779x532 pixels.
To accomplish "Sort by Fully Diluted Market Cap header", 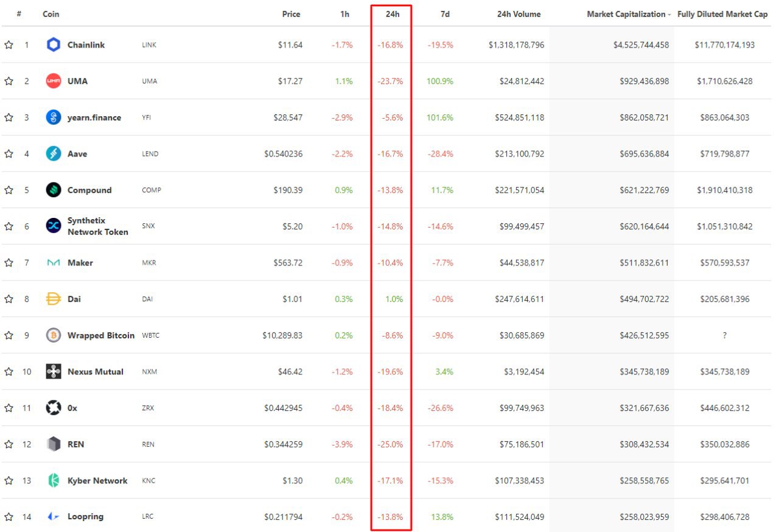I will click(x=722, y=14).
